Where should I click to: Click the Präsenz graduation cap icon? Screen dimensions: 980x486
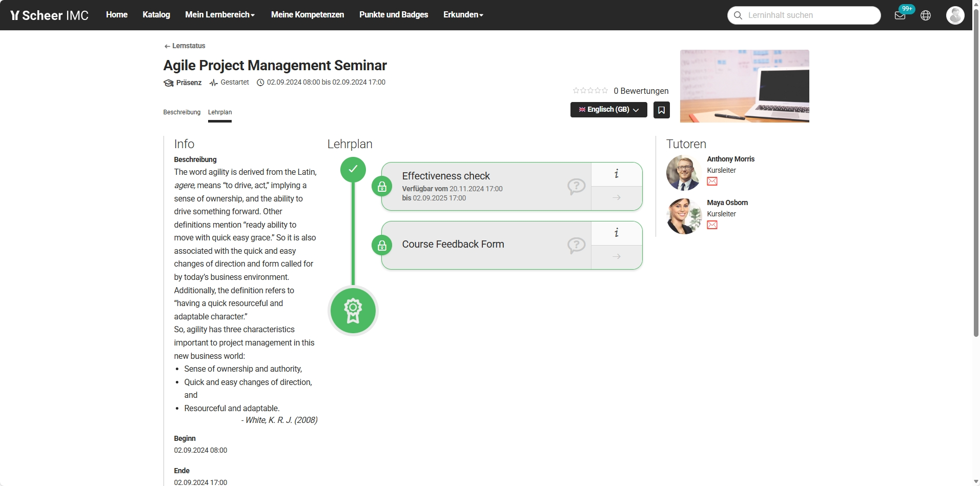point(168,83)
